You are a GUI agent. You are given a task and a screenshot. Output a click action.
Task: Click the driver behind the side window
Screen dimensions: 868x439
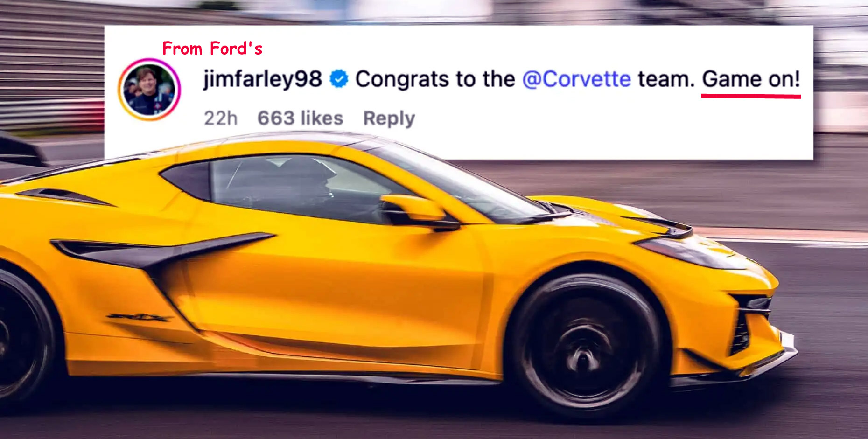click(x=303, y=184)
